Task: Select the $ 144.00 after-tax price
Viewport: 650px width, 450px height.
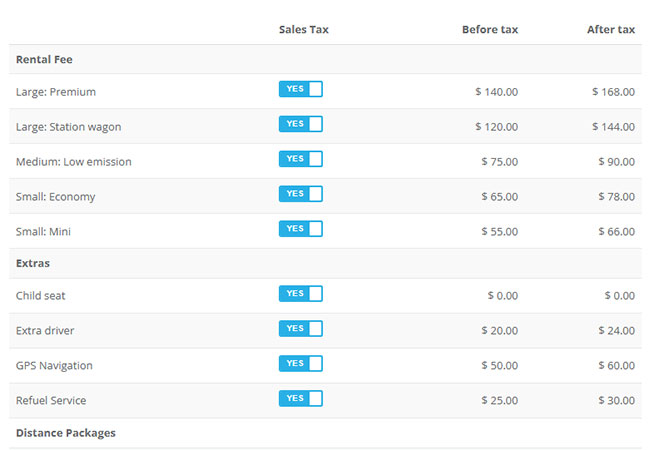Action: pos(613,127)
